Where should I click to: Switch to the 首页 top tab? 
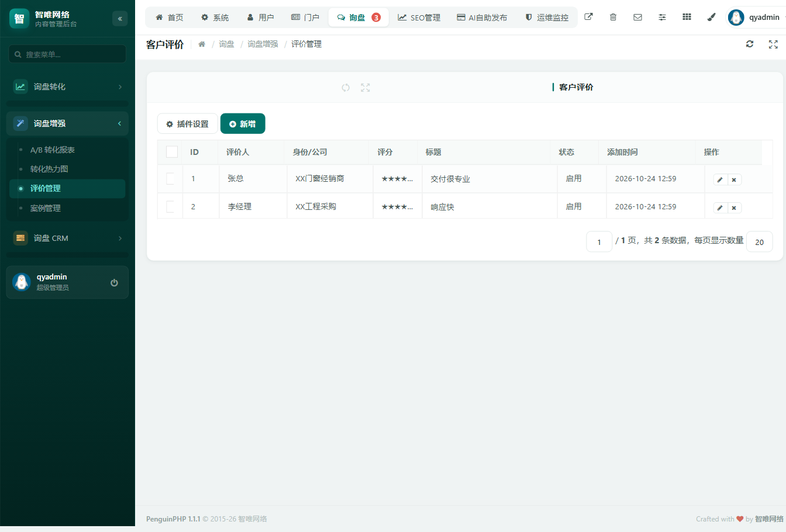coord(170,18)
